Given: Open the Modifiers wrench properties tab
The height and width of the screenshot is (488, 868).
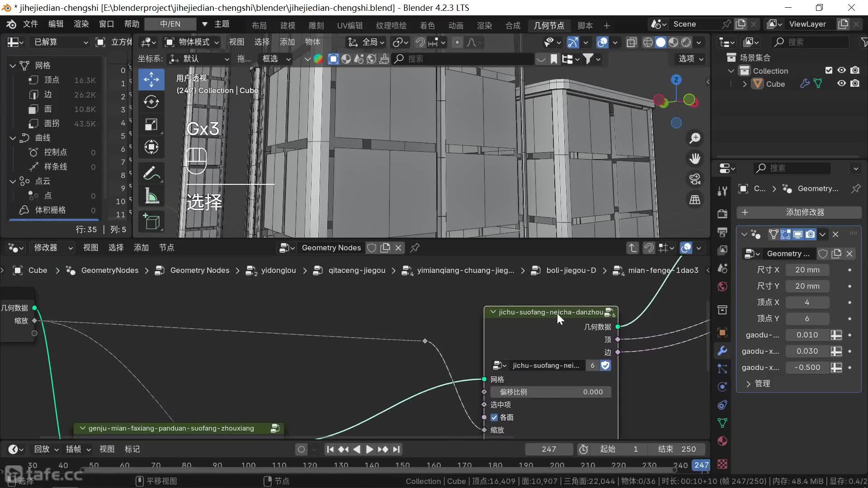Looking at the screenshot, I should [x=722, y=351].
